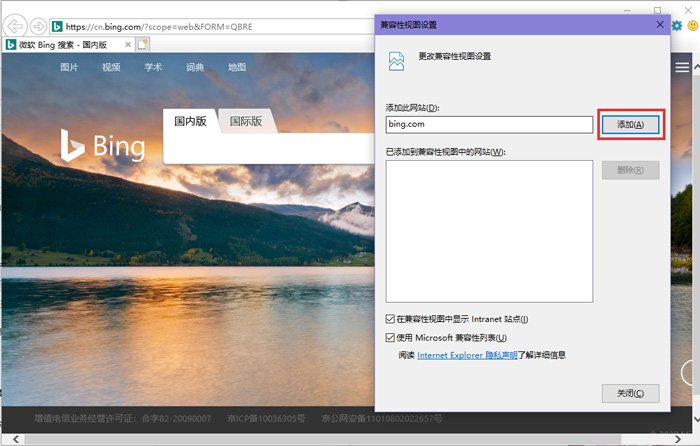Toggle 在兼容性视图中显示 Intranet 站点 checkbox
The height and width of the screenshot is (446, 700).
pos(391,319)
